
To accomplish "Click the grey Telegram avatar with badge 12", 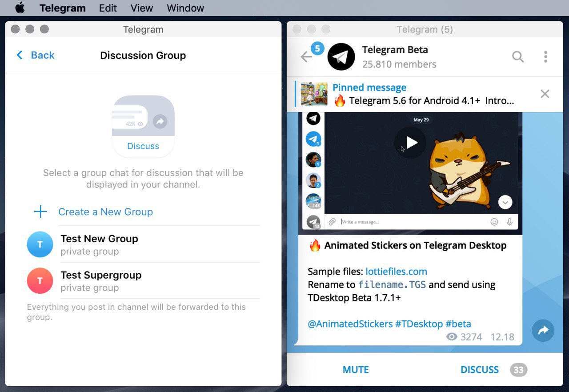I will pyautogui.click(x=313, y=222).
